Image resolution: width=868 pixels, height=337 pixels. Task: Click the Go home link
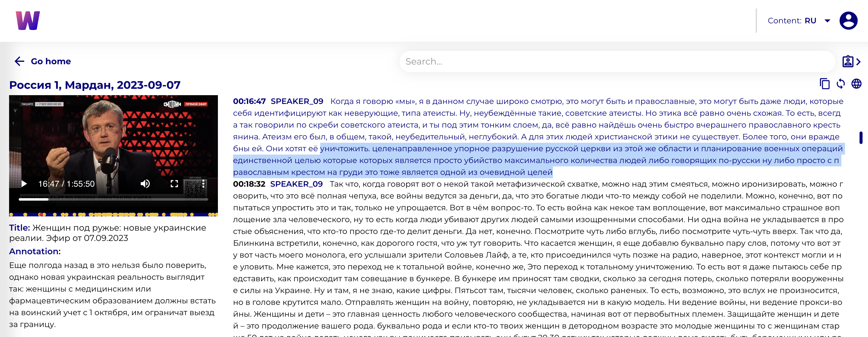coord(51,62)
